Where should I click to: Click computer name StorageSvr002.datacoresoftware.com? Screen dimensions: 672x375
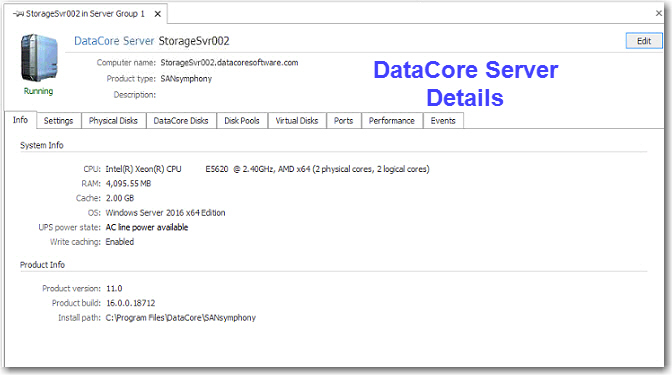229,63
